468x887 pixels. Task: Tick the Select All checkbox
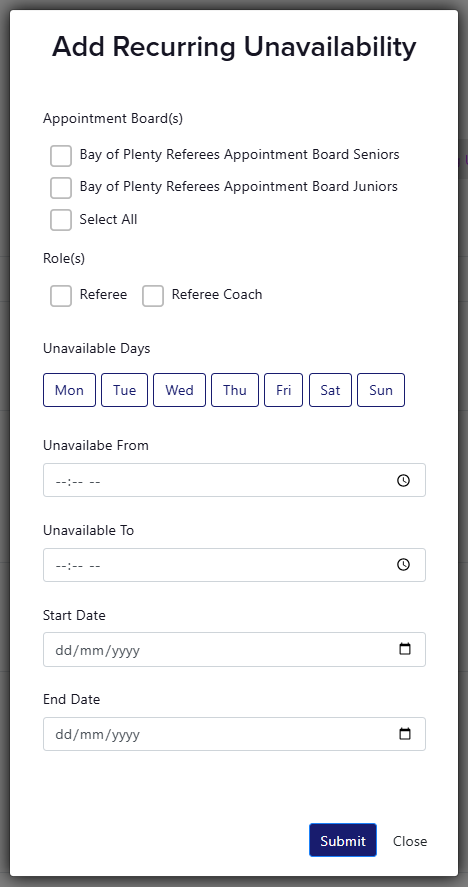tap(61, 220)
